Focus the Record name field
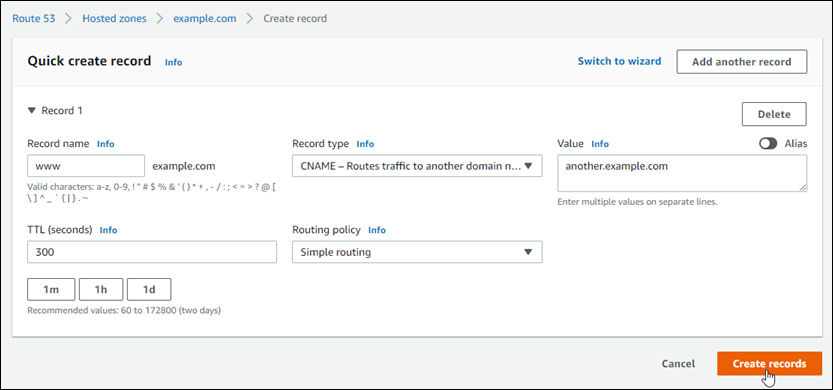 click(x=86, y=166)
